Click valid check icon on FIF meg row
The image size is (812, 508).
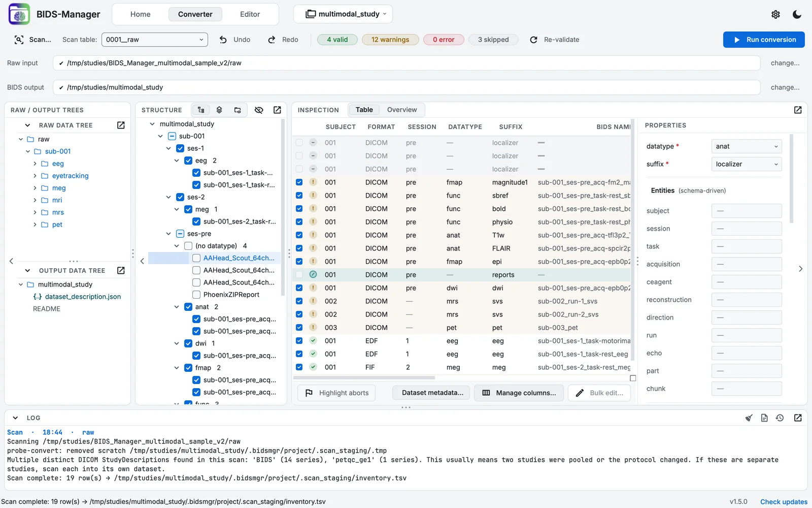click(x=313, y=367)
